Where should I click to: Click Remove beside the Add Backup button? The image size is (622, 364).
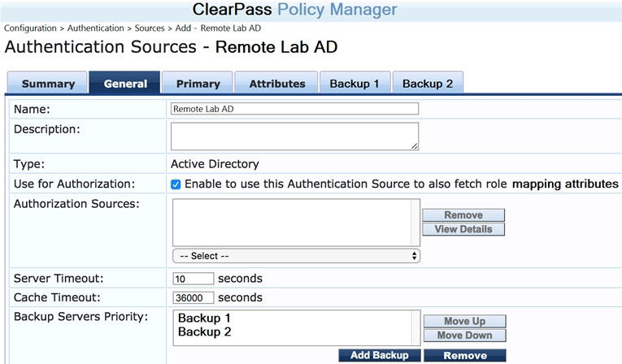[x=464, y=355]
